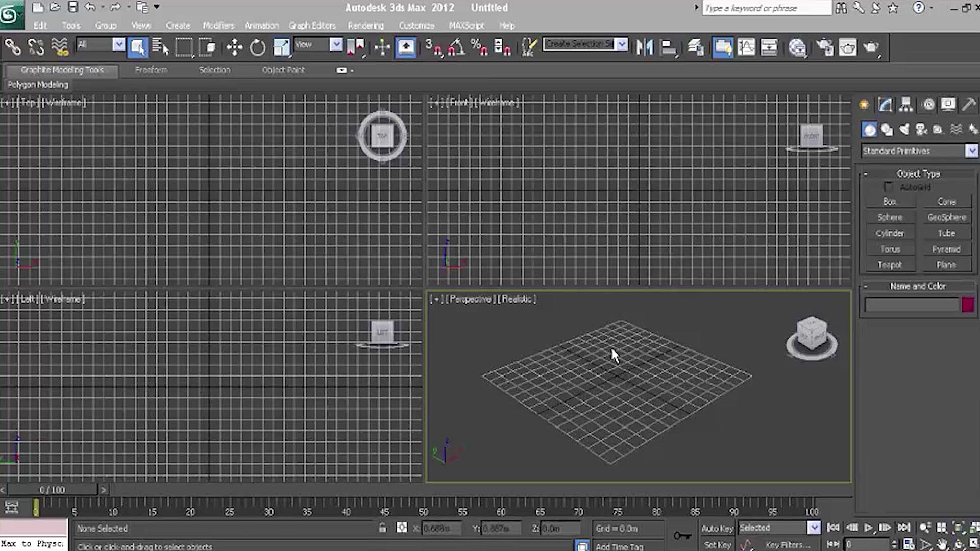
Task: Toggle Auto Key animation mode
Action: pos(717,529)
